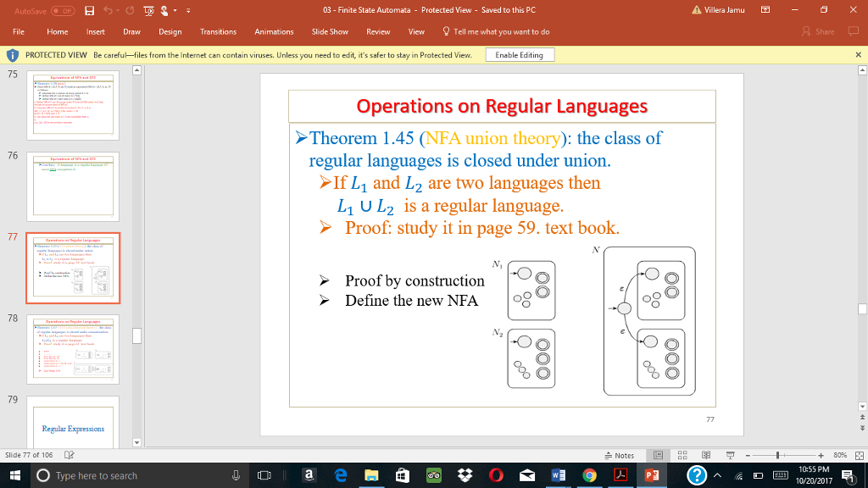
Task: Toggle the AutoSave switch
Action: click(63, 10)
